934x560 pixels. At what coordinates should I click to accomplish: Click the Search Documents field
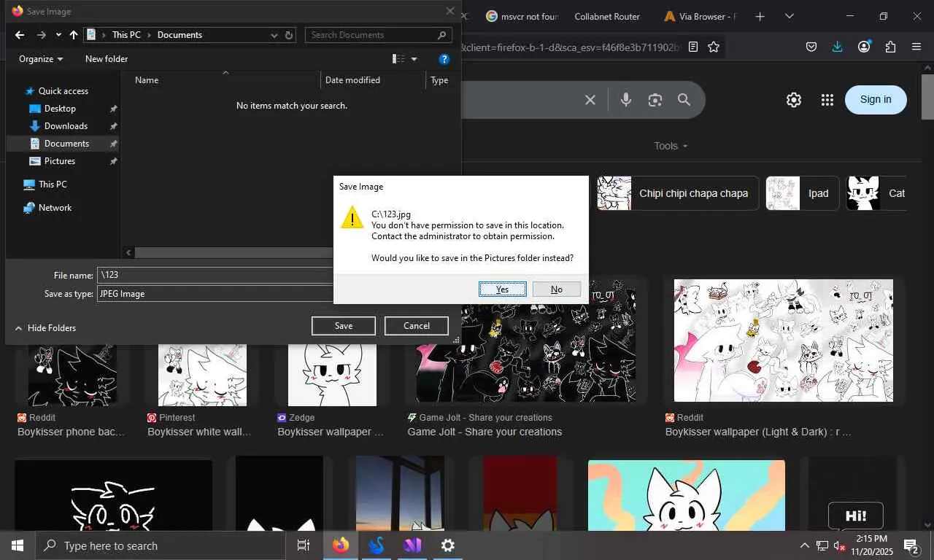[378, 35]
